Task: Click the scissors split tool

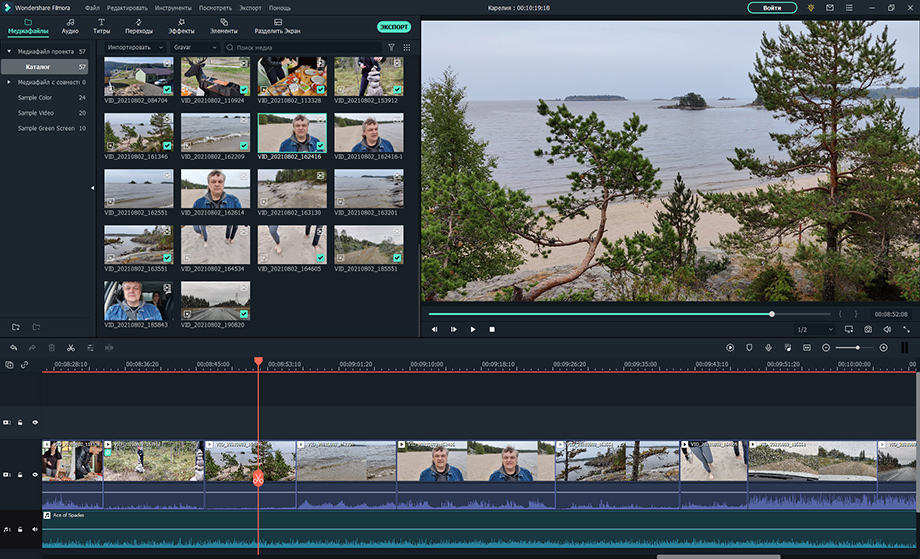Action: (x=70, y=348)
